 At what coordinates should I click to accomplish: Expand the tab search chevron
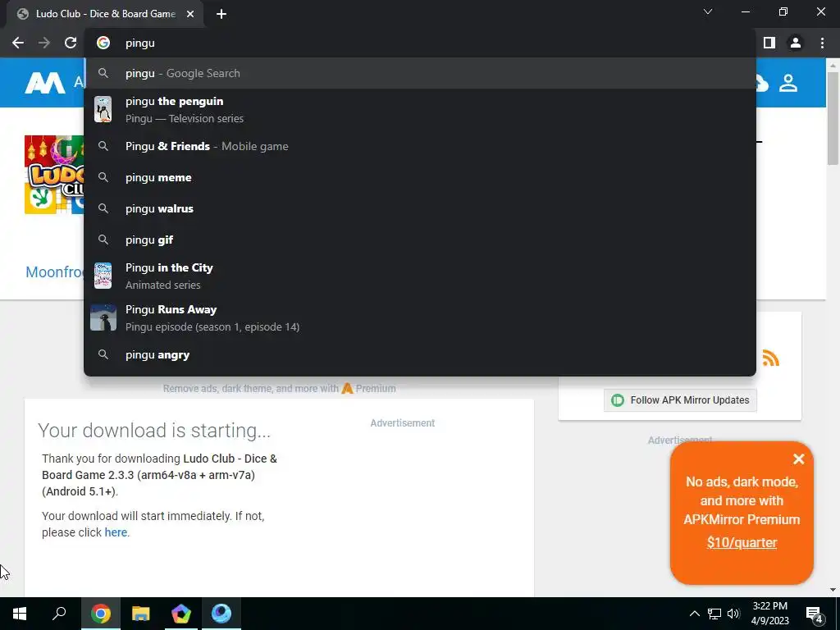[x=708, y=11]
